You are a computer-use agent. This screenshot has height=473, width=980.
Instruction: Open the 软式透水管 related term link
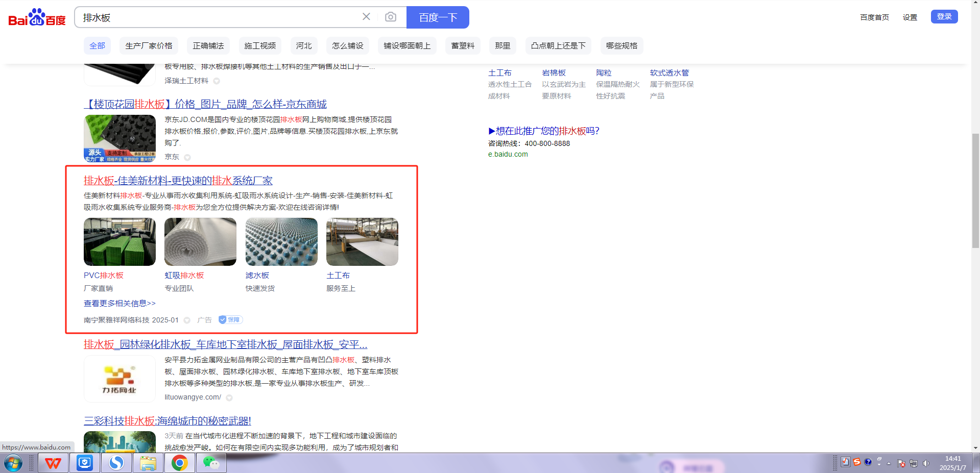670,73
